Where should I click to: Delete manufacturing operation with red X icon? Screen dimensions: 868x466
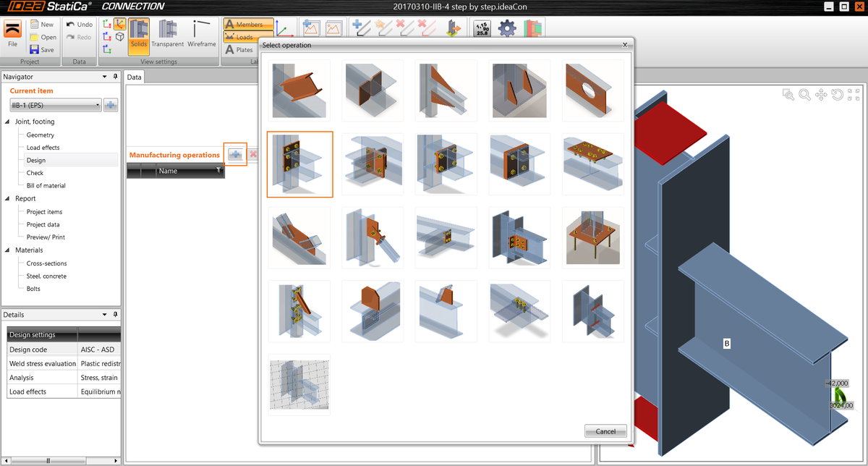pyautogui.click(x=253, y=154)
